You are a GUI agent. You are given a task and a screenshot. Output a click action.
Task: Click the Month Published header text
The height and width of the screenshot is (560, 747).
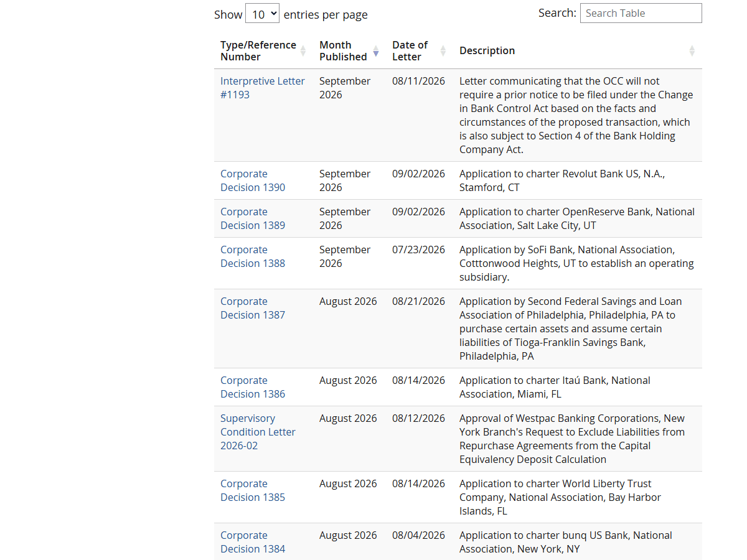click(343, 51)
